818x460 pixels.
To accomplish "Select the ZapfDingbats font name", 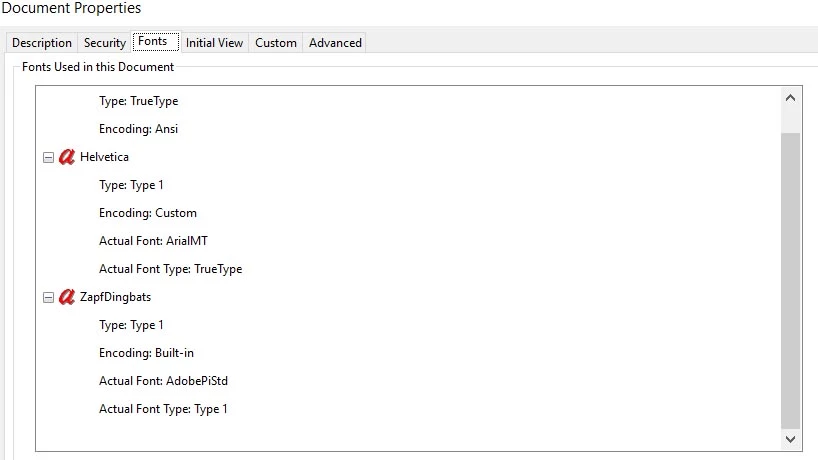I will [x=115, y=297].
